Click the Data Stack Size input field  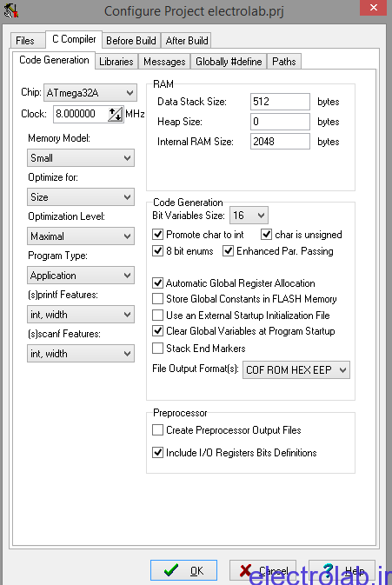(x=280, y=102)
